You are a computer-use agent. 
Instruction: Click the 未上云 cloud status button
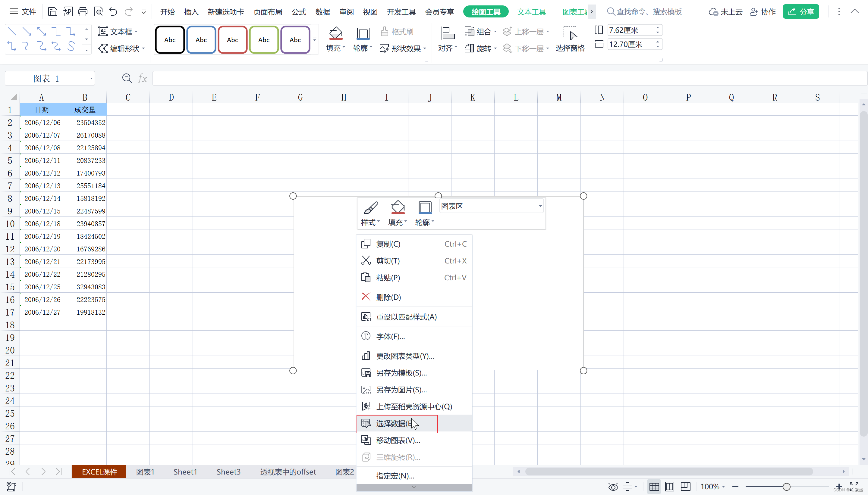click(x=725, y=12)
